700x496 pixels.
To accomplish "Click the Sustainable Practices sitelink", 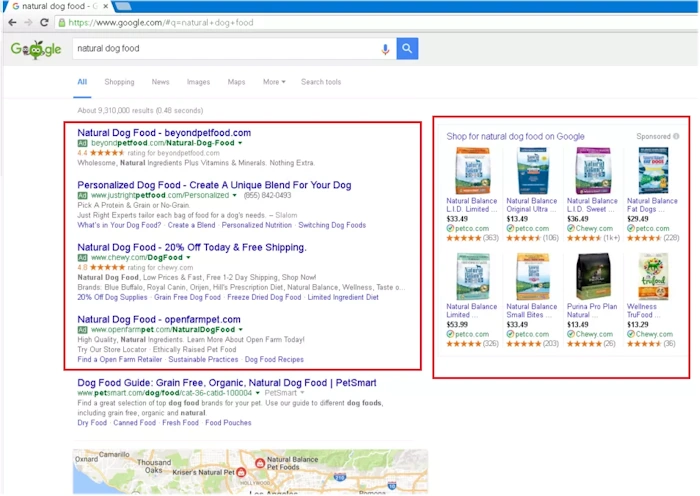I will click(x=203, y=359).
